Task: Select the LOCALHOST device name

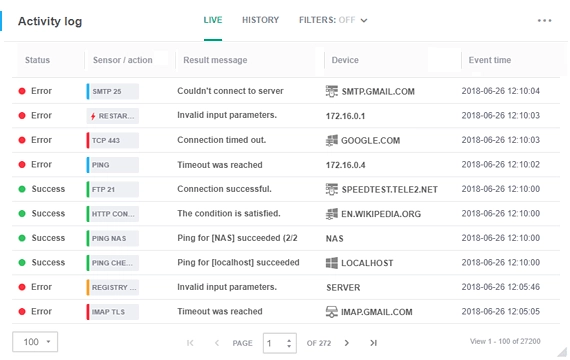Action: click(x=367, y=263)
